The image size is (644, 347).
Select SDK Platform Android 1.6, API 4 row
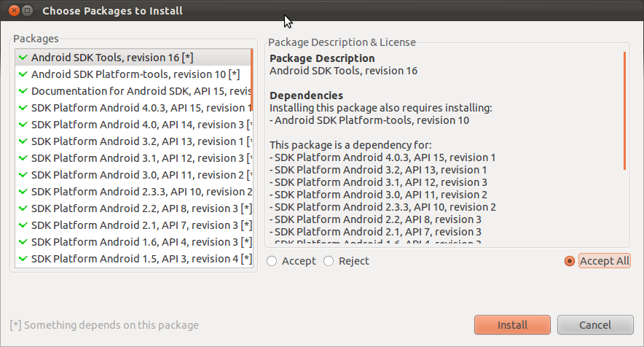134,242
